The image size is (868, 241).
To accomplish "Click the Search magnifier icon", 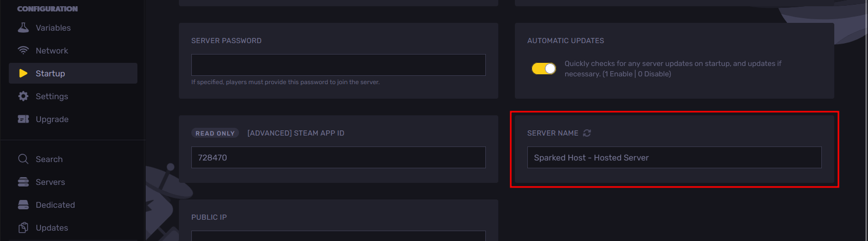I will pyautogui.click(x=23, y=159).
